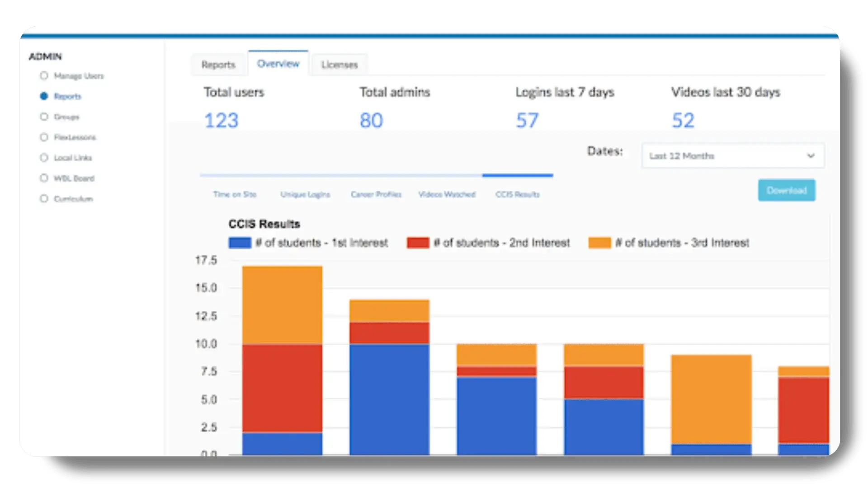Select the Reports sidebar radio option
This screenshot has width=868, height=488.
[x=44, y=96]
